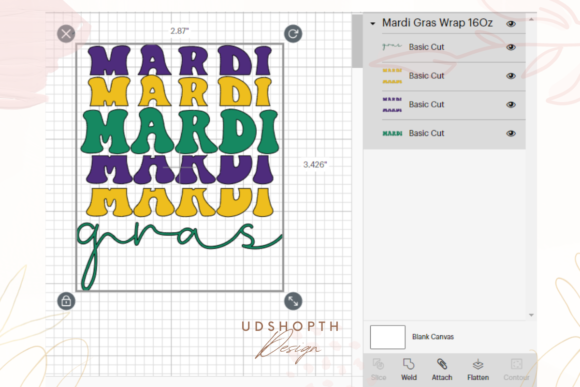The height and width of the screenshot is (387, 580).
Task: Click the bottom yellow MARDI text on canvas
Action: [180, 202]
